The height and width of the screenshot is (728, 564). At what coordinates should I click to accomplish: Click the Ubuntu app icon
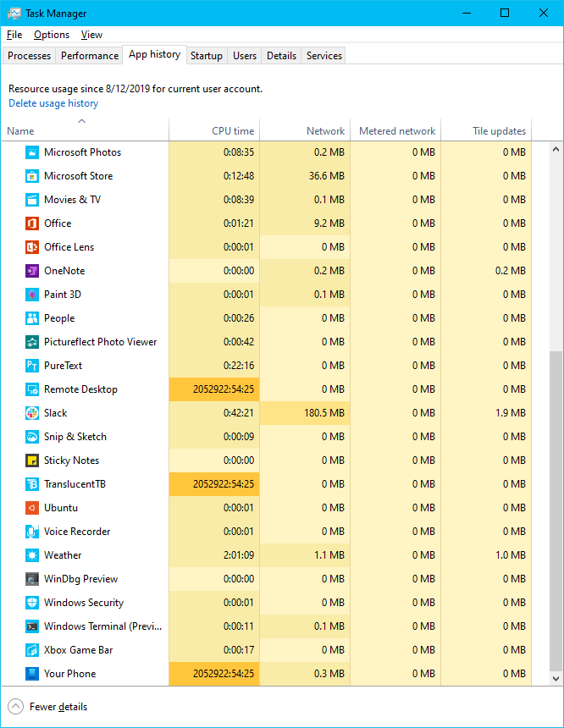(x=31, y=508)
